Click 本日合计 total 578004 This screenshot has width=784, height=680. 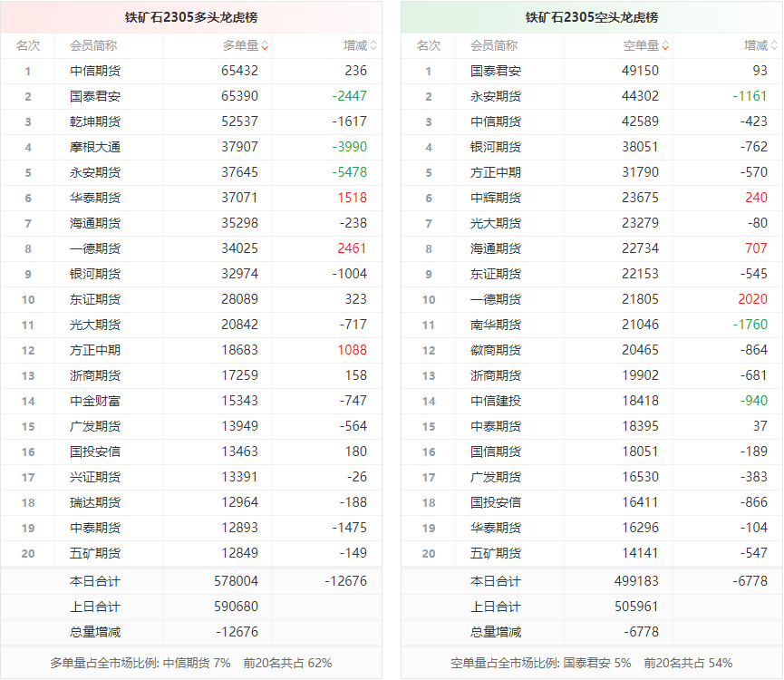tap(236, 581)
